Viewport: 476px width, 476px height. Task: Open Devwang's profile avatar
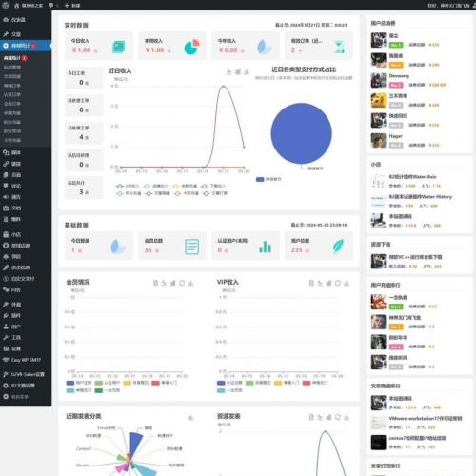click(378, 80)
